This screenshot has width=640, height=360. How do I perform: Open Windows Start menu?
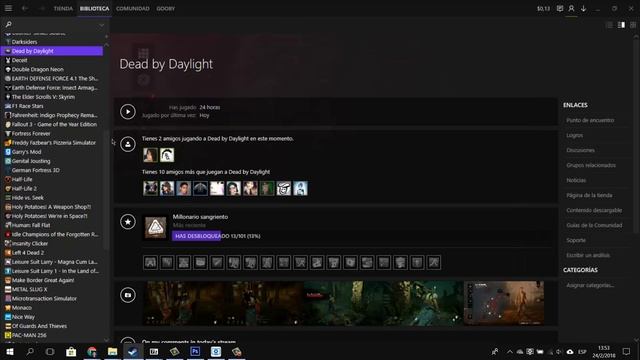pos(9,351)
